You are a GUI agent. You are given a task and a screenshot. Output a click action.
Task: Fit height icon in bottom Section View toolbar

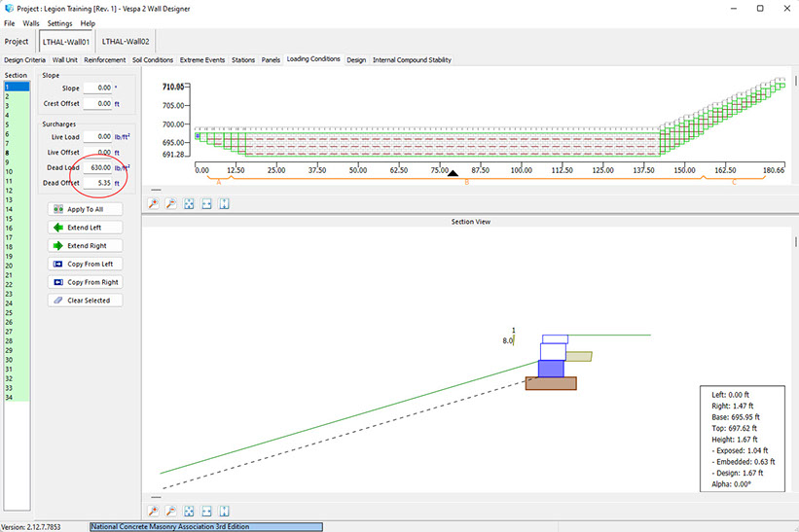pos(224,511)
